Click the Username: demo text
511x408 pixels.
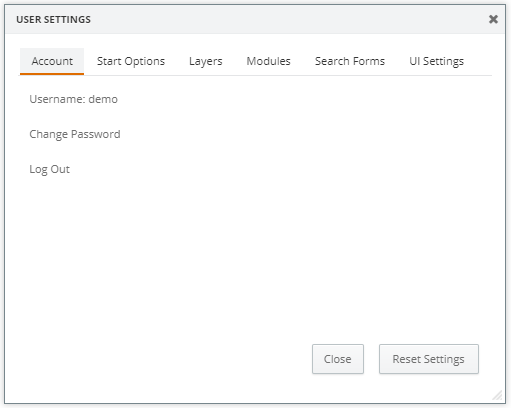point(73,99)
